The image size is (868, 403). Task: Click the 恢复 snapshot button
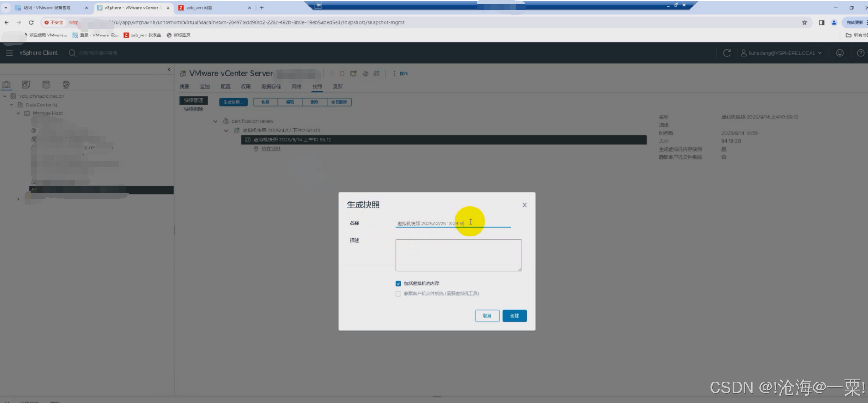(x=266, y=102)
